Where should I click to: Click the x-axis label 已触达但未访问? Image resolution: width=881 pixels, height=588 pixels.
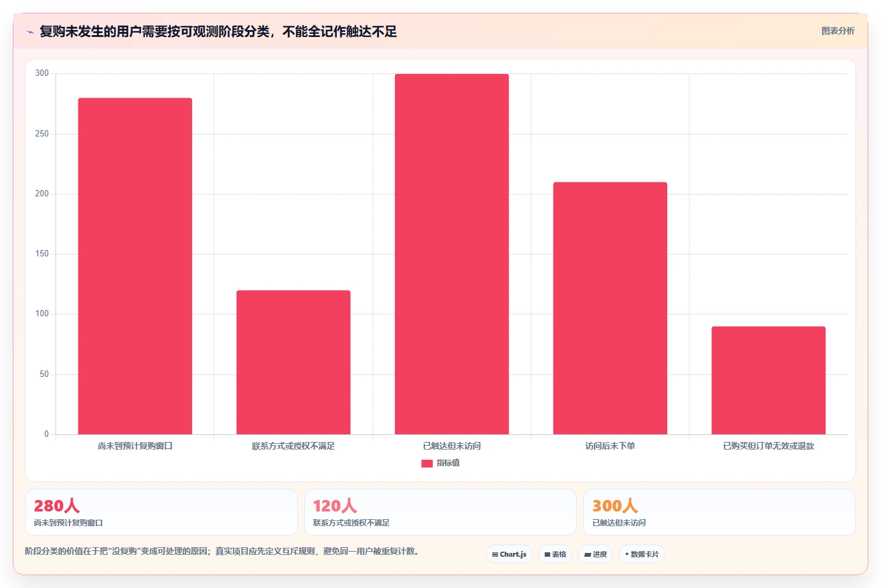pos(452,446)
